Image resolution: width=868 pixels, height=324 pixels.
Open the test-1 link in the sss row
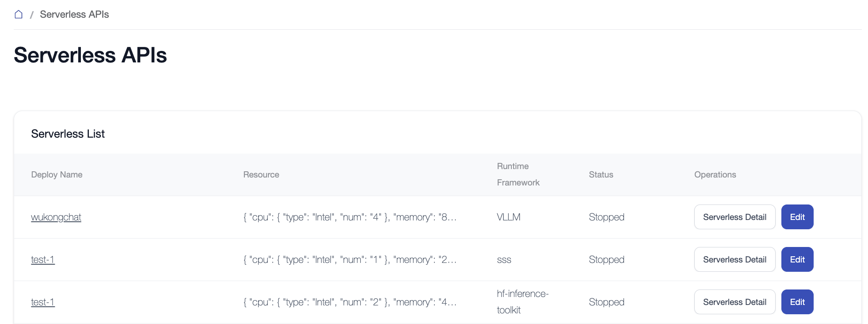(x=43, y=260)
